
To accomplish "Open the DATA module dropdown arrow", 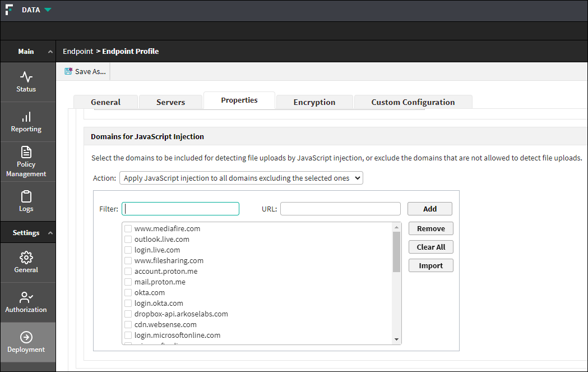I will (x=48, y=10).
